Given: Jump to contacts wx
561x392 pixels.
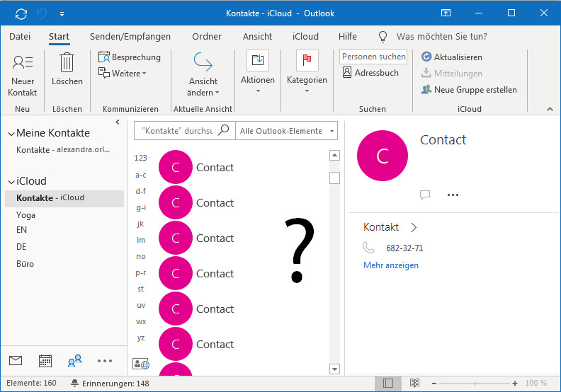Looking at the screenshot, I should coord(141,322).
